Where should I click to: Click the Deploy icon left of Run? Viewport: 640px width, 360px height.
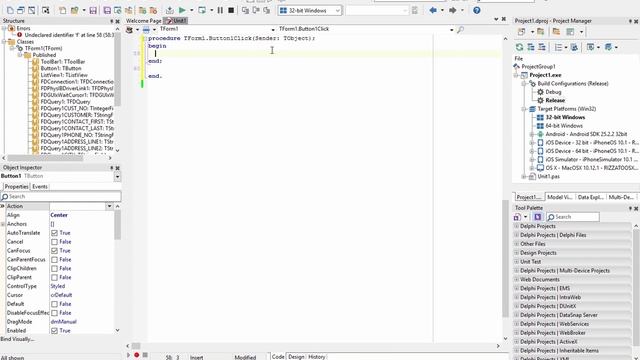(x=170, y=10)
